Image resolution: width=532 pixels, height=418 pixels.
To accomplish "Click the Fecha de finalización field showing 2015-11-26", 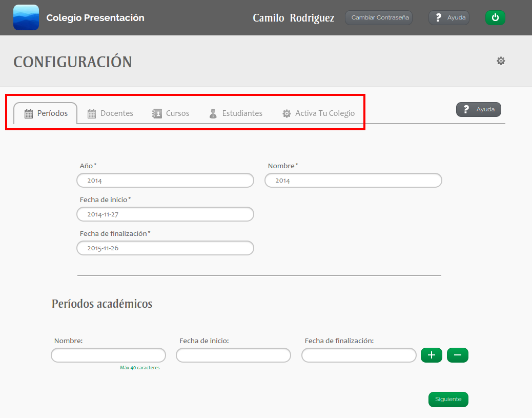I will [165, 248].
